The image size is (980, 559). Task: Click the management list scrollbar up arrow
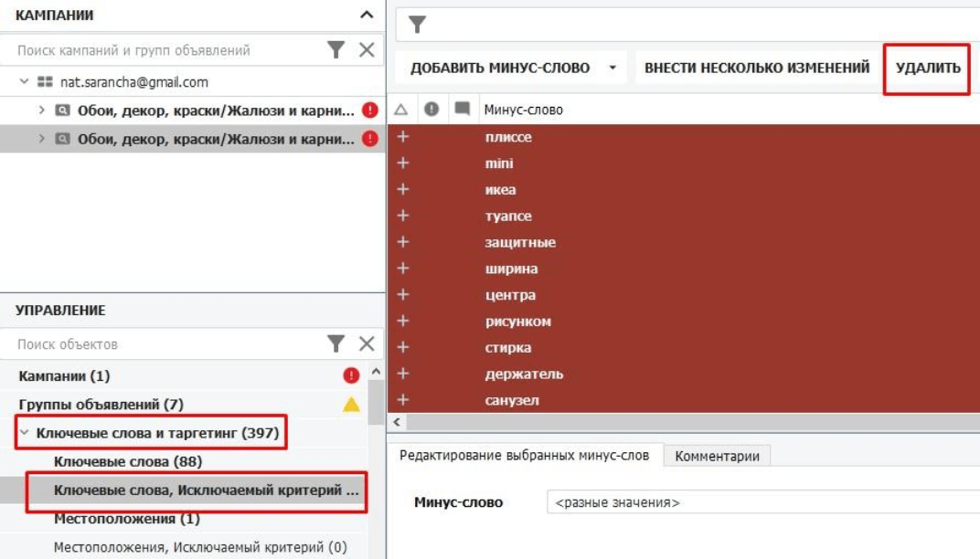377,372
